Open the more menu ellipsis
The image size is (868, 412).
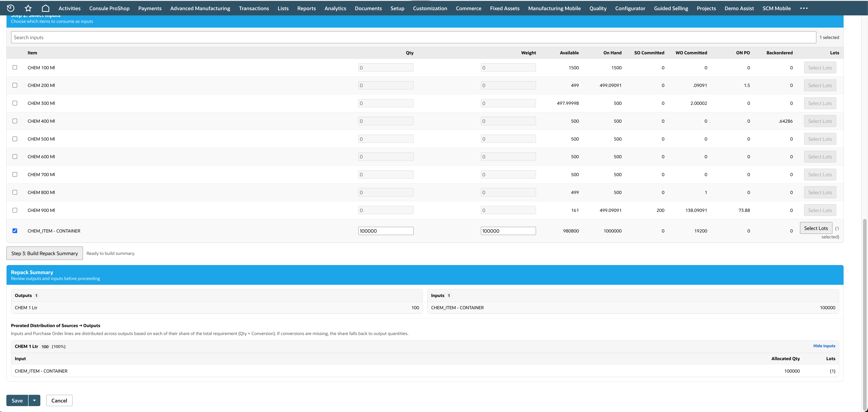804,8
